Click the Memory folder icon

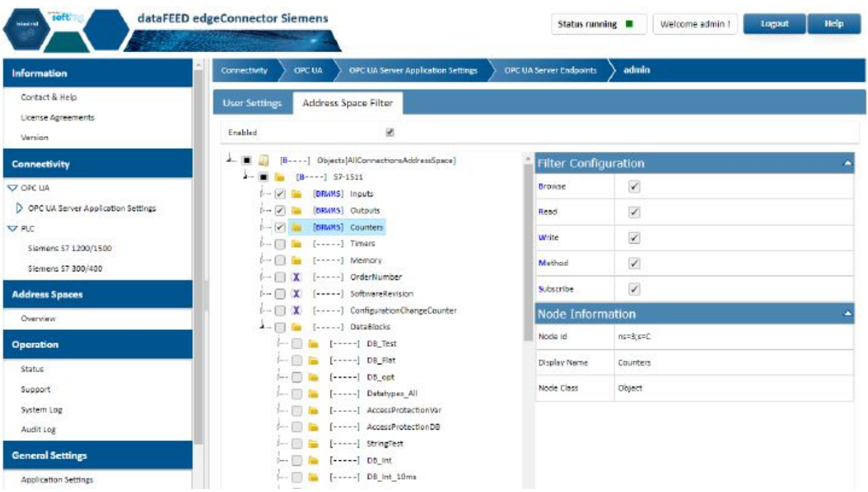point(296,261)
